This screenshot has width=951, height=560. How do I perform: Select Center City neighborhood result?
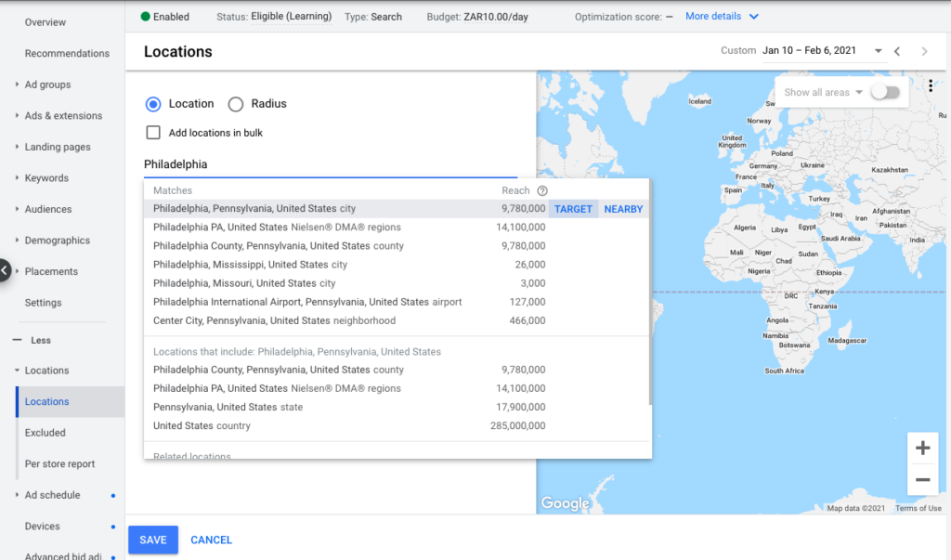pos(349,321)
